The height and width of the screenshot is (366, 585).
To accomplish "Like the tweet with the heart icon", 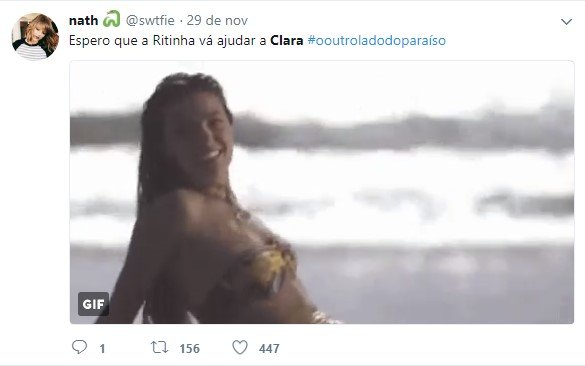I will point(240,347).
